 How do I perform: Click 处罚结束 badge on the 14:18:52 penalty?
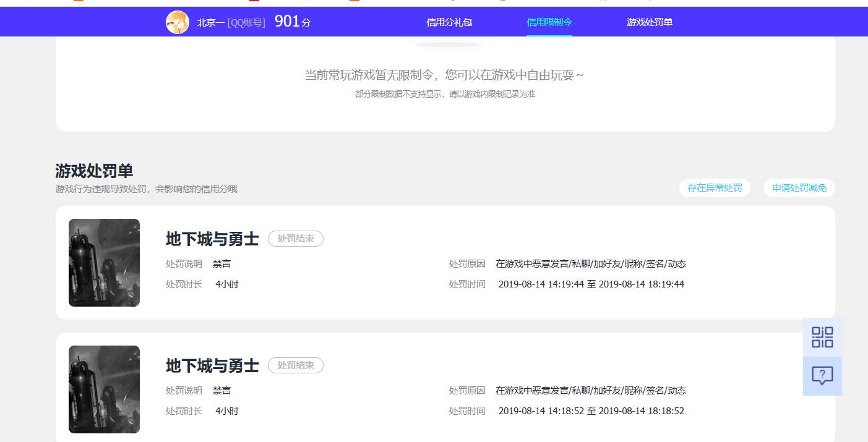tap(296, 365)
